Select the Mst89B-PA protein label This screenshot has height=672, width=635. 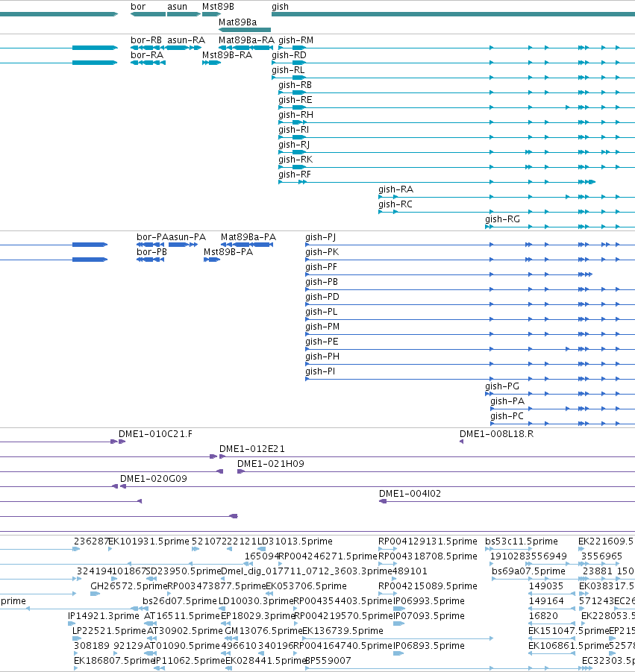click(228, 252)
